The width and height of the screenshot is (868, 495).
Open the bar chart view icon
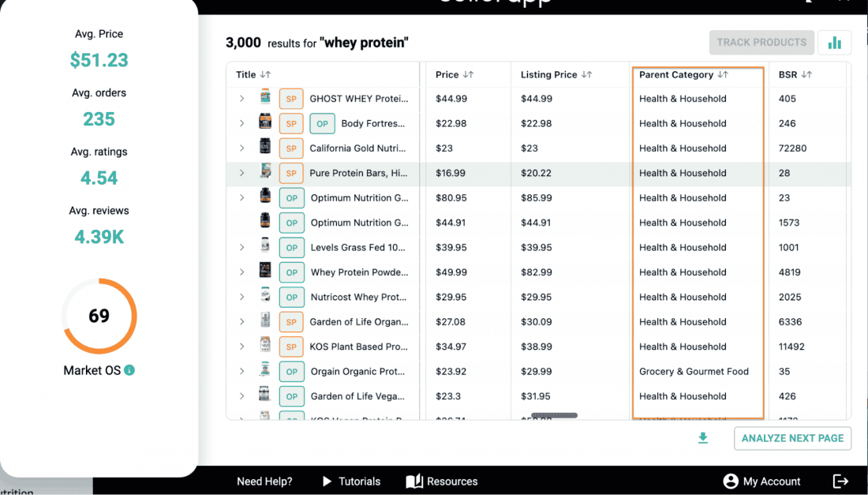[x=834, y=43]
